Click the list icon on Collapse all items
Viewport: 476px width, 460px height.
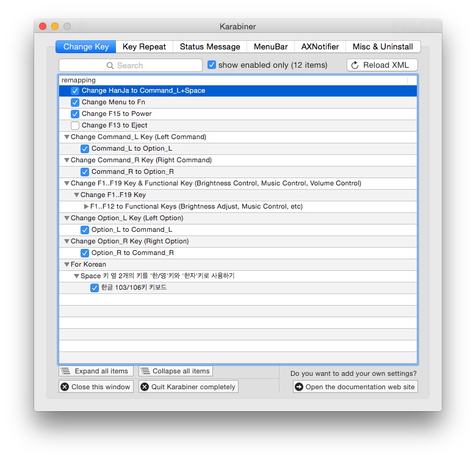click(x=145, y=371)
